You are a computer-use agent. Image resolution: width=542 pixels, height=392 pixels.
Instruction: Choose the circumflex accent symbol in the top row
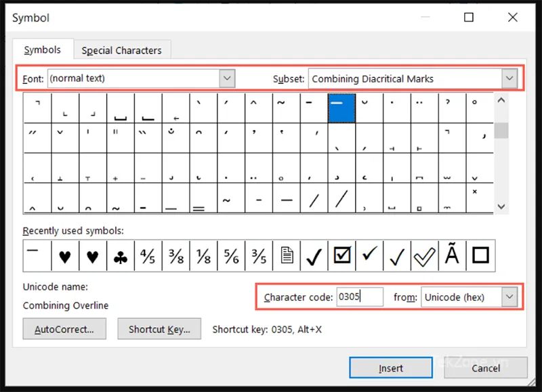[259, 108]
